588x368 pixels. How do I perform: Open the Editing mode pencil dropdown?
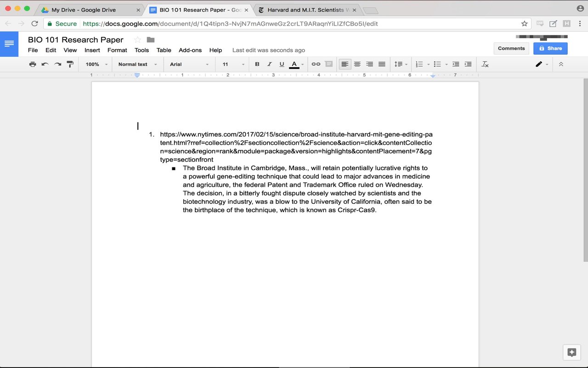[542, 64]
